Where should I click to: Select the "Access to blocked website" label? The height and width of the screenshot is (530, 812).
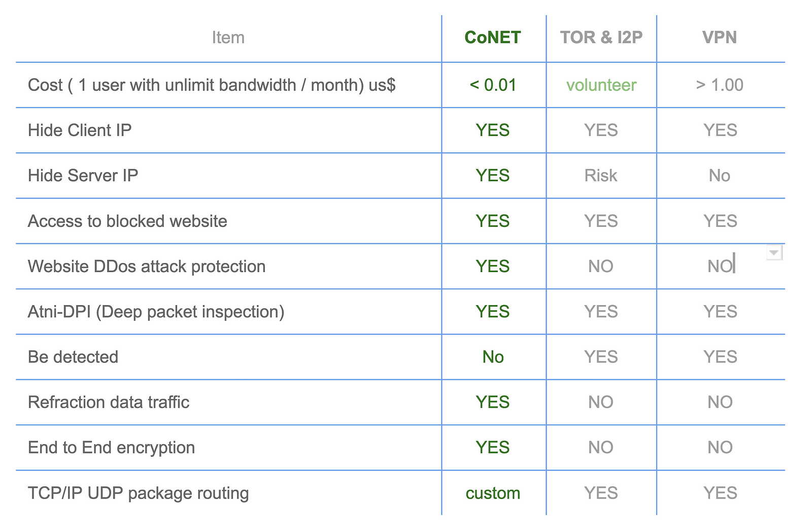[x=127, y=221]
